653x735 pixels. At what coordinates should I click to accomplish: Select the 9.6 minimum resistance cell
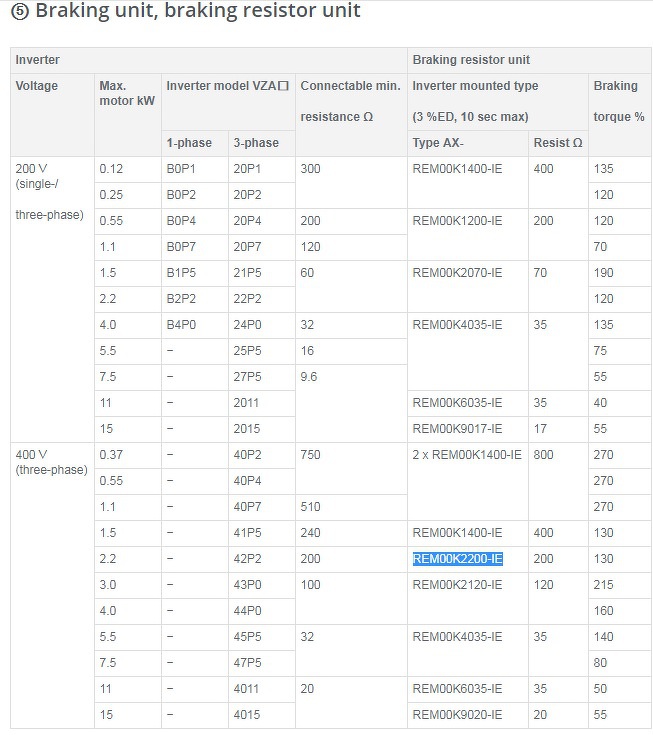click(x=311, y=377)
